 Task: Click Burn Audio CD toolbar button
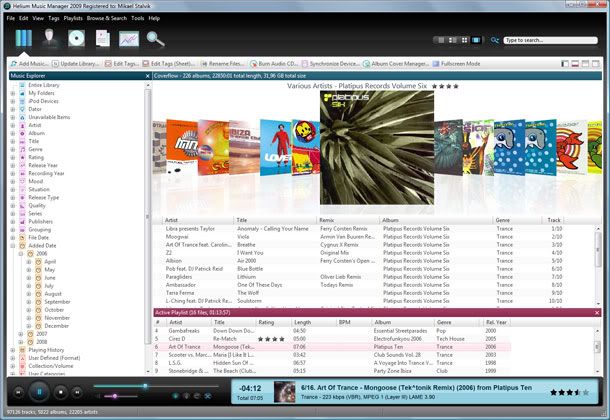point(274,64)
